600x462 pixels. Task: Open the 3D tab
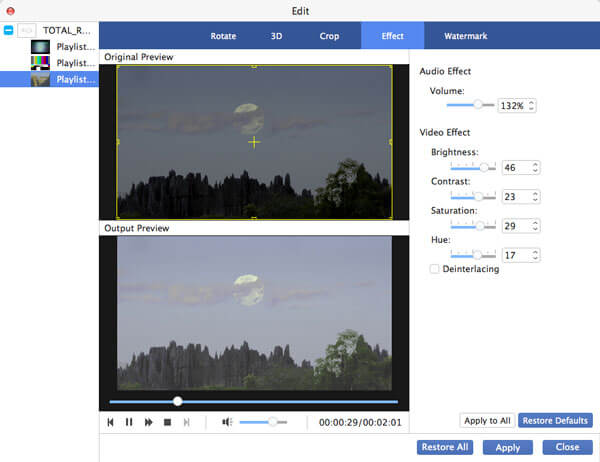(x=276, y=36)
